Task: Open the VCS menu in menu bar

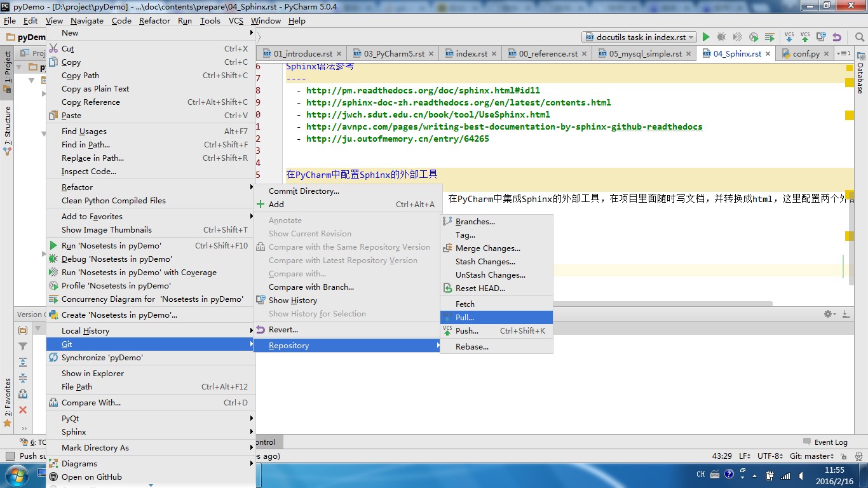Action: 236,21
